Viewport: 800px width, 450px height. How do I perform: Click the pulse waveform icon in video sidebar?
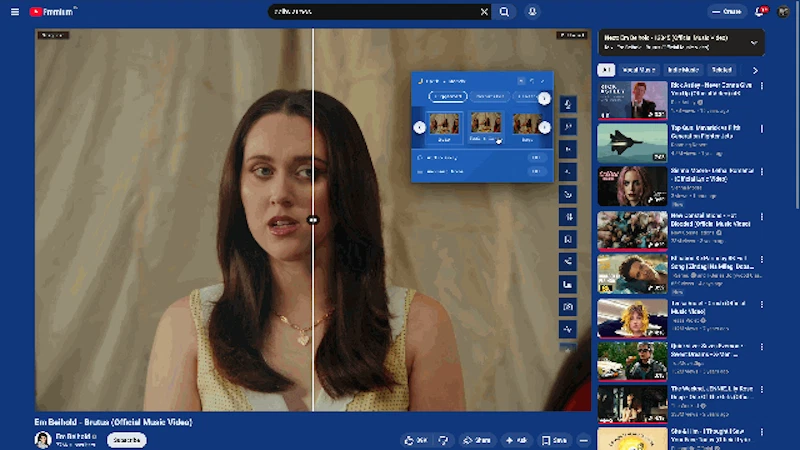point(568,329)
